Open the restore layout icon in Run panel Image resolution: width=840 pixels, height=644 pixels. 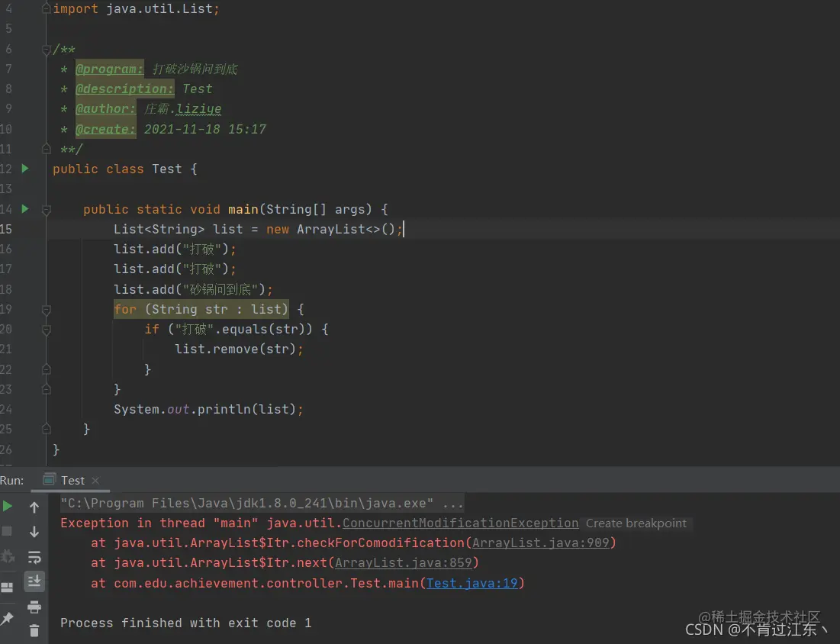point(7,588)
